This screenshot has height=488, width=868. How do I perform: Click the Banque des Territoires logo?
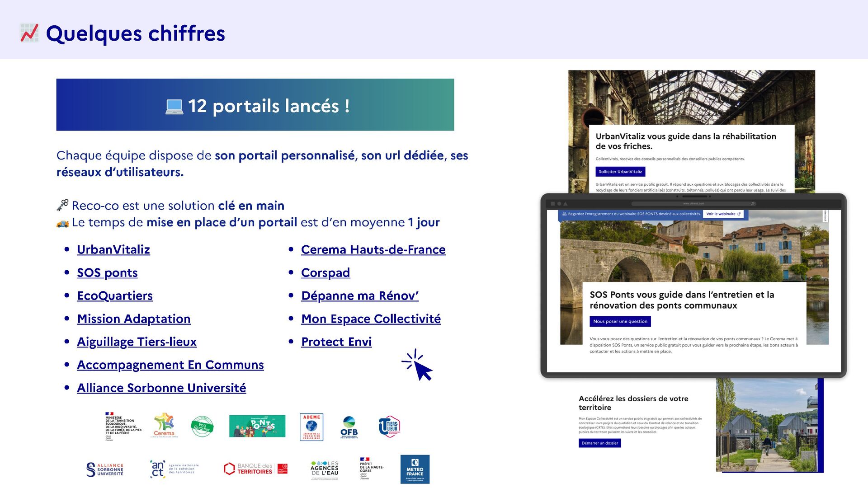[256, 469]
